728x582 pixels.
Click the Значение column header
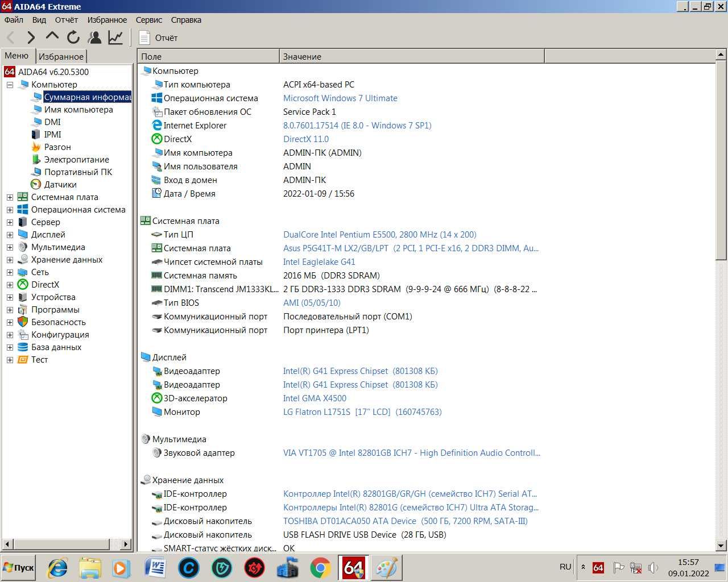(412, 56)
